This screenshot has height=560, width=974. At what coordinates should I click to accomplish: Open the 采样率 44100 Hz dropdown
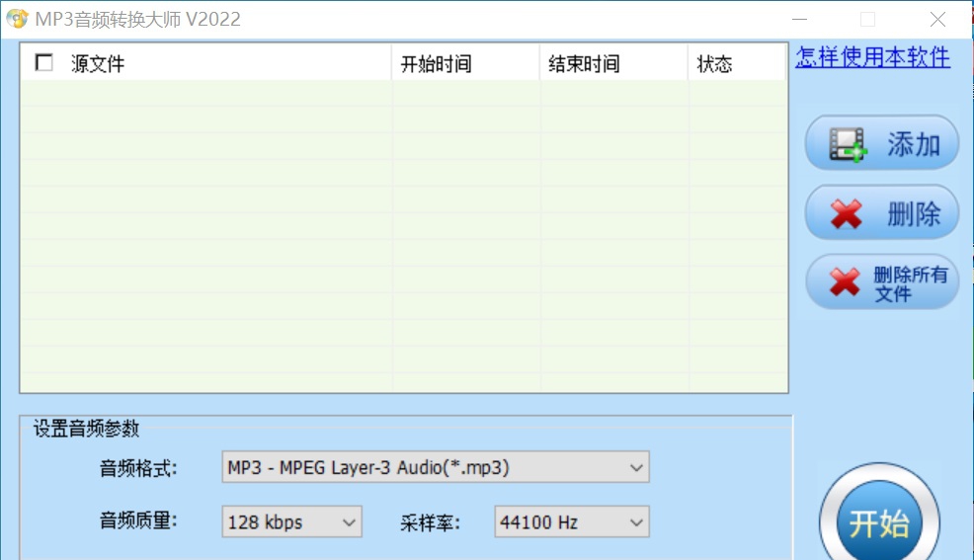[572, 522]
